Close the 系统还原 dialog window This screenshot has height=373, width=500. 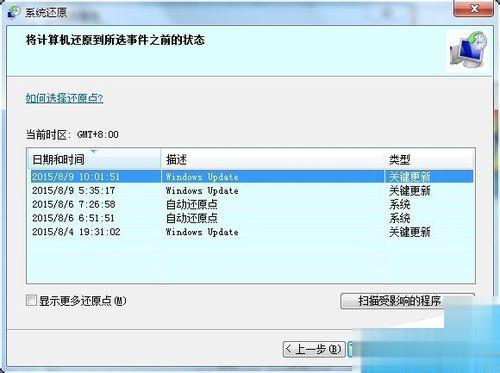473,8
